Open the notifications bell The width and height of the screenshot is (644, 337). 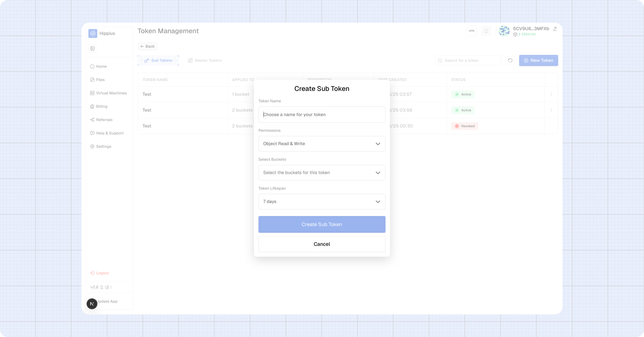(x=486, y=31)
